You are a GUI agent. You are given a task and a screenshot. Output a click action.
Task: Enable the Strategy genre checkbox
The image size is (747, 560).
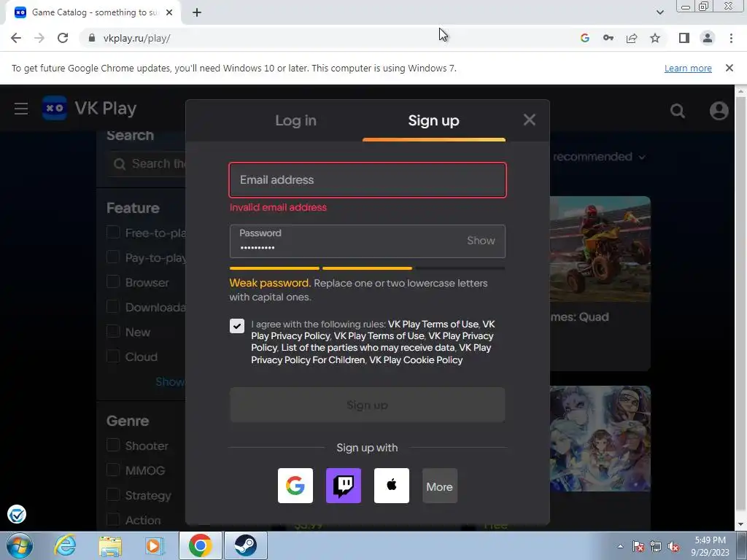click(x=113, y=495)
